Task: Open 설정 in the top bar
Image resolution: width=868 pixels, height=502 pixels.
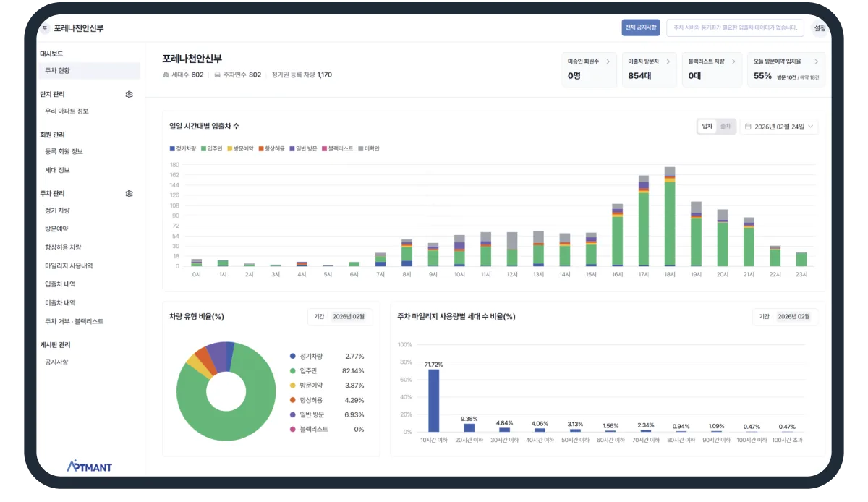Action: (x=820, y=28)
